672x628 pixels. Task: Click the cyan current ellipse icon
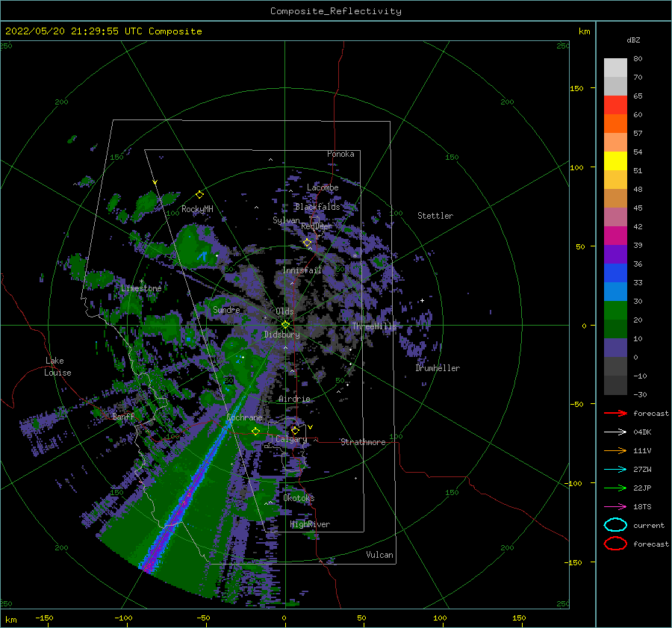tap(615, 525)
